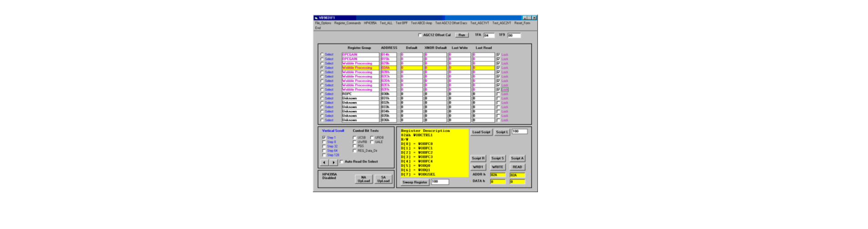Click the Script A button
Screen dimensions: 868x229
[x=517, y=158]
